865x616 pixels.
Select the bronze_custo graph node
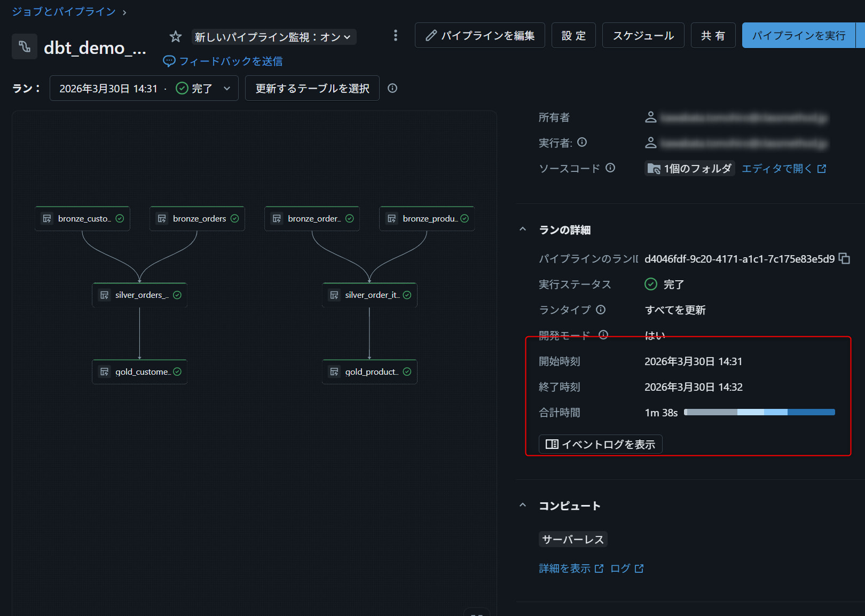pyautogui.click(x=82, y=218)
